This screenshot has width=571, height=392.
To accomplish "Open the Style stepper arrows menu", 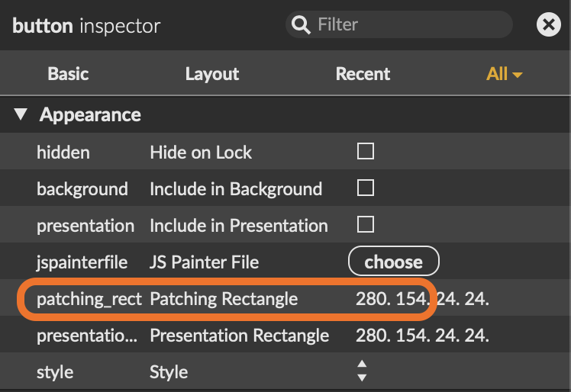I will [x=362, y=371].
